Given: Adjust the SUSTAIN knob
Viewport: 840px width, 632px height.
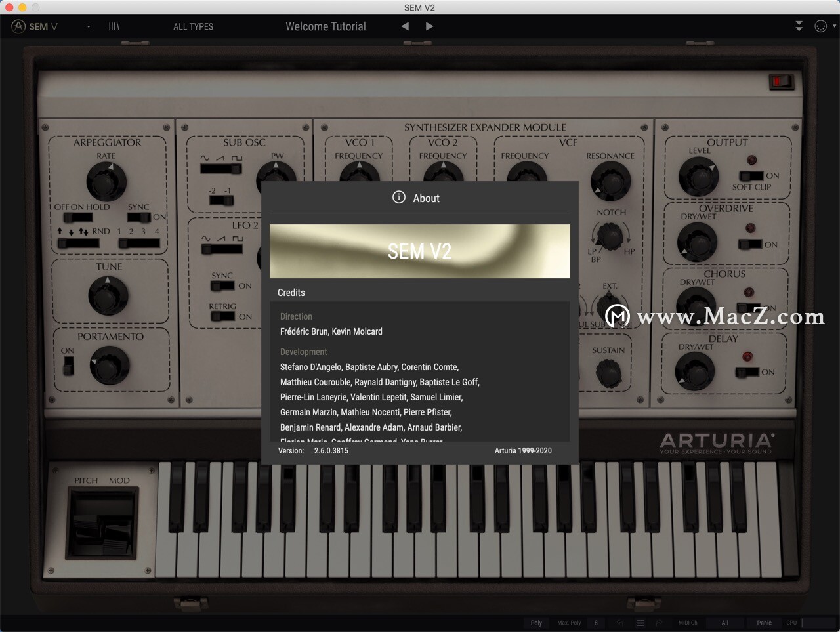Looking at the screenshot, I should [x=608, y=373].
